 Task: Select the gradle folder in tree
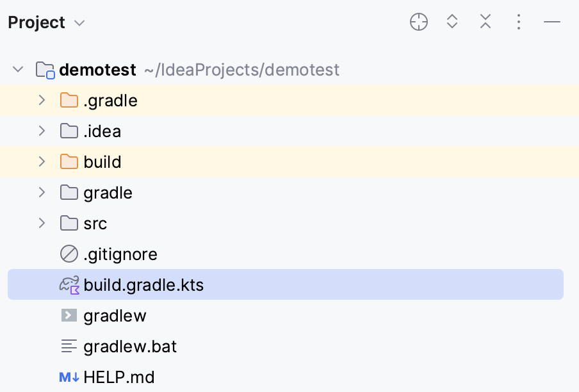tap(108, 193)
